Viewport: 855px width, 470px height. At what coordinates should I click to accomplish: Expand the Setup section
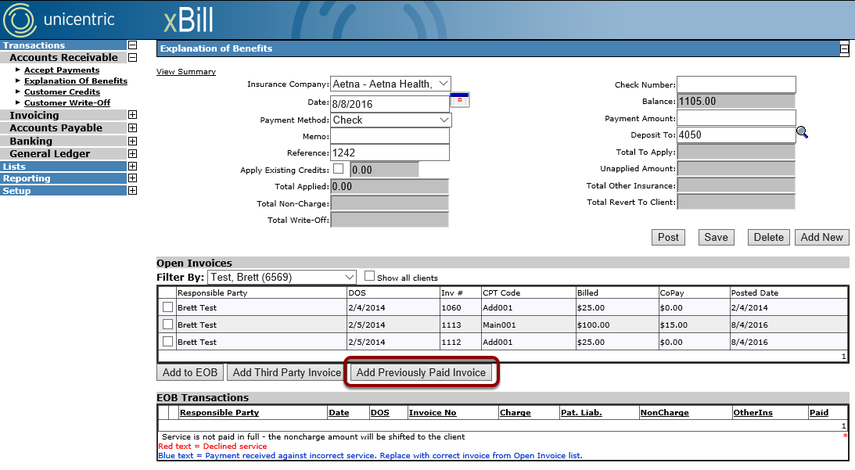click(x=132, y=191)
